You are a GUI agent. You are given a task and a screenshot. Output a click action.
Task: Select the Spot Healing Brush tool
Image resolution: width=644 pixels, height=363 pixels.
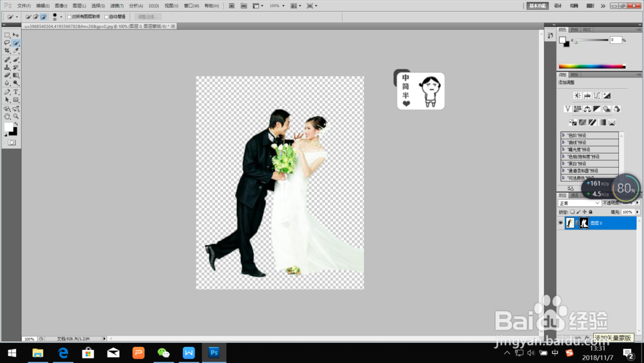pyautogui.click(x=7, y=59)
